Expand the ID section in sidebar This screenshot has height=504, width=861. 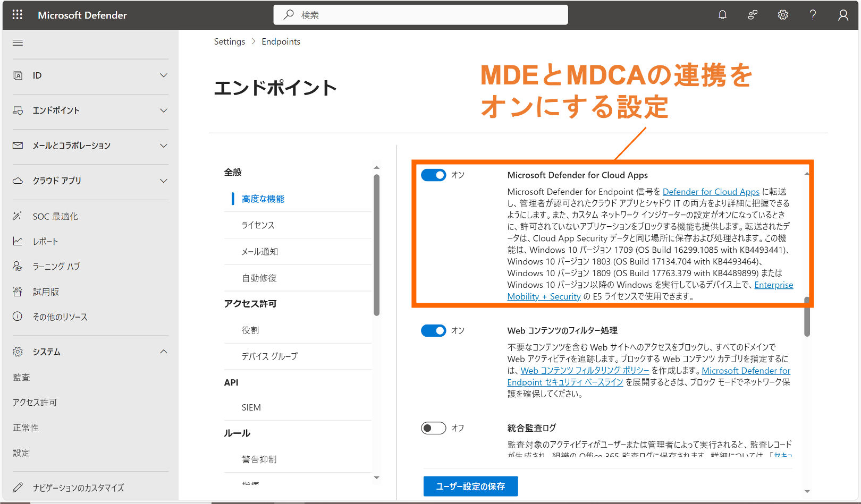pyautogui.click(x=164, y=75)
